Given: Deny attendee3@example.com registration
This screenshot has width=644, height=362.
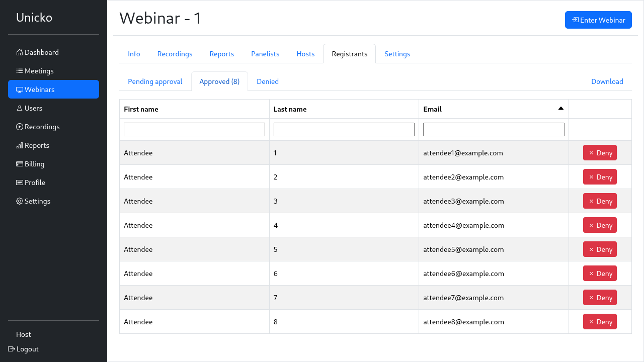Looking at the screenshot, I should (x=600, y=201).
